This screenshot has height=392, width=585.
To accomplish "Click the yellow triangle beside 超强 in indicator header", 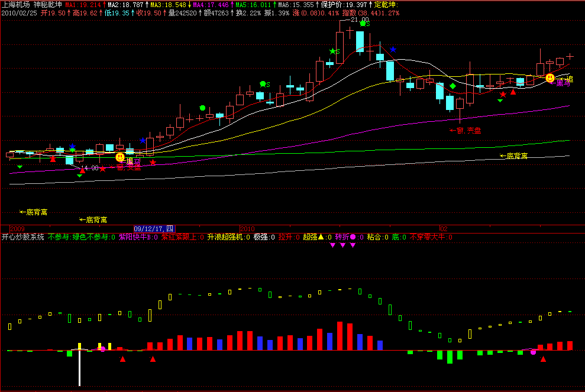I will (x=321, y=237).
